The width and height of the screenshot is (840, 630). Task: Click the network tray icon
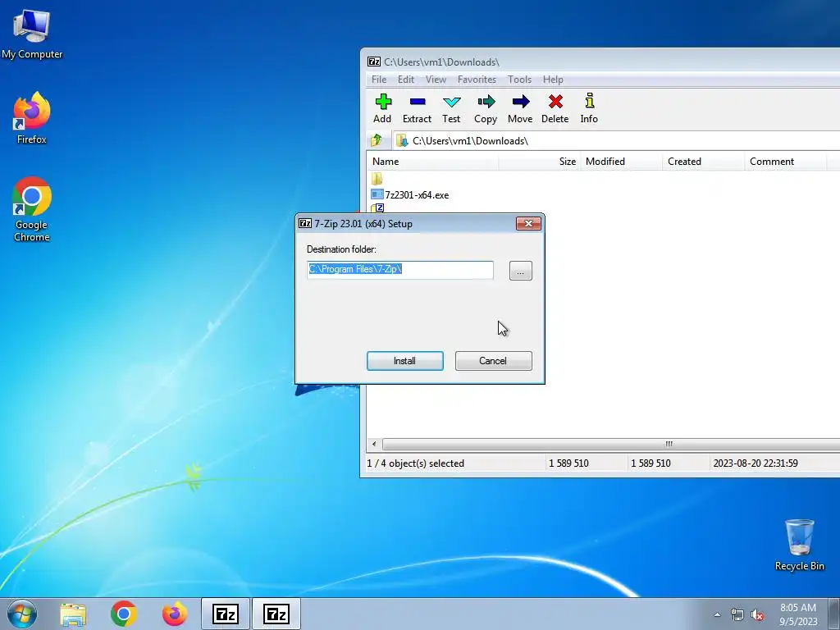[737, 614]
